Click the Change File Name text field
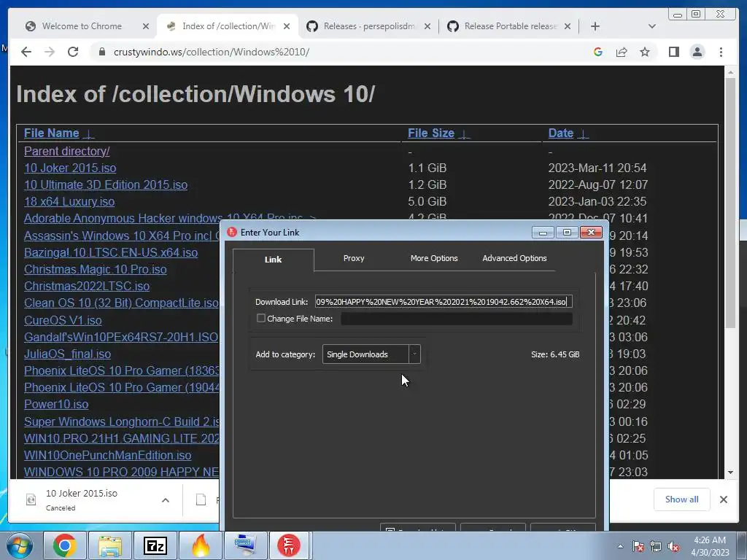Viewport: 747px width, 560px height. click(457, 319)
